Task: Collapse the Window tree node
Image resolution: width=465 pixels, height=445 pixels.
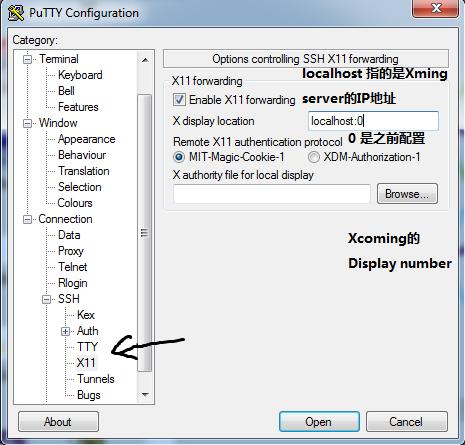Action: pyautogui.click(x=27, y=123)
